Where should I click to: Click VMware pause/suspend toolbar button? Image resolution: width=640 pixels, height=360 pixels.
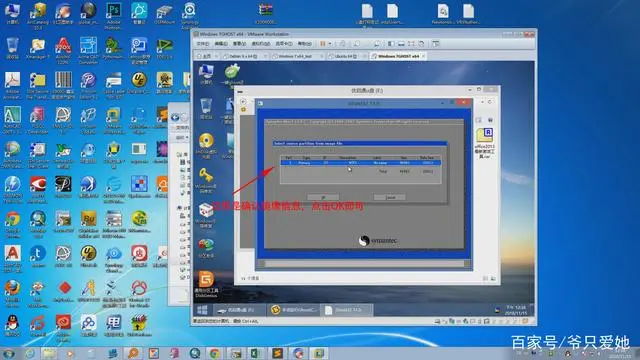pos(323,44)
